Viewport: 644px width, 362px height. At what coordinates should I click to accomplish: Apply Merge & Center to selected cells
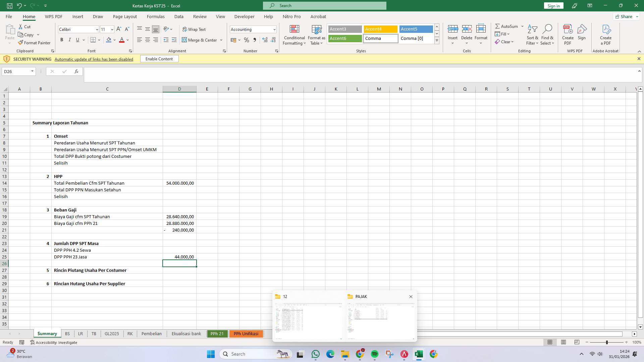200,40
